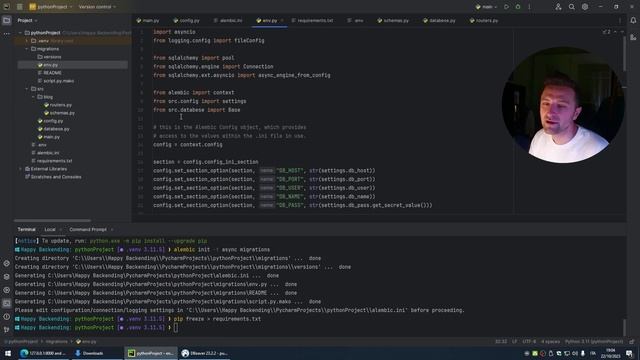Open the Edge browser taskbar item
Viewport: 640px width, 360px height.
tap(43, 353)
